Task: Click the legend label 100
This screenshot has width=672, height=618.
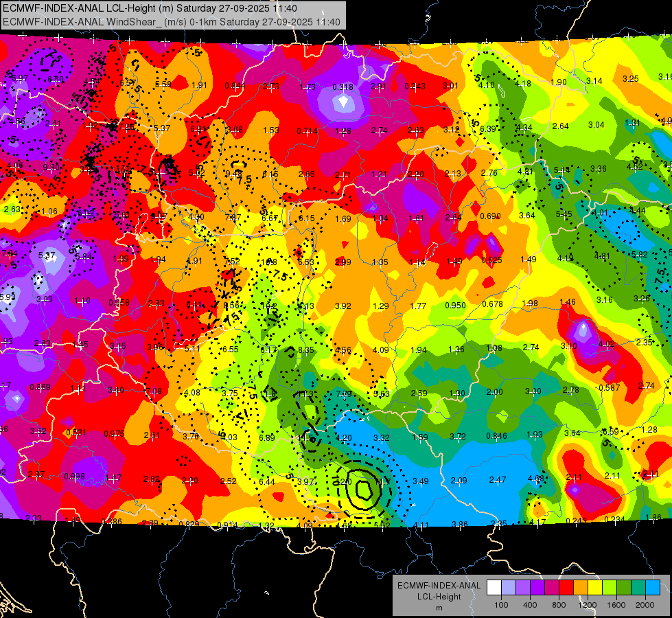Action: tap(501, 605)
